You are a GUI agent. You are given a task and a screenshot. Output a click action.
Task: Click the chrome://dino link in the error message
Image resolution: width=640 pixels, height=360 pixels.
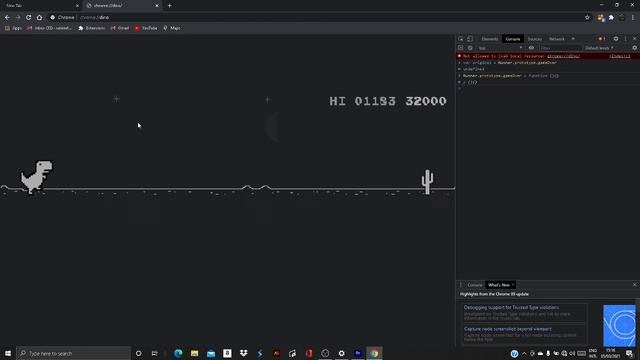(563, 56)
